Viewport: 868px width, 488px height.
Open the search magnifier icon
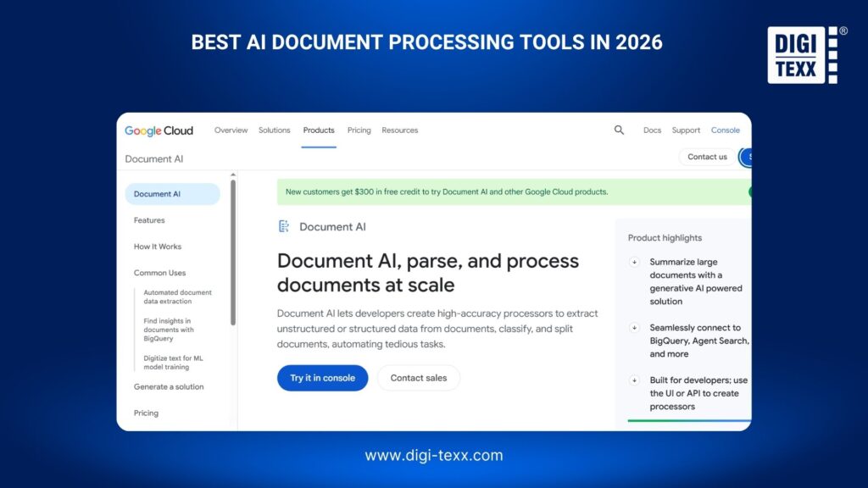(619, 130)
